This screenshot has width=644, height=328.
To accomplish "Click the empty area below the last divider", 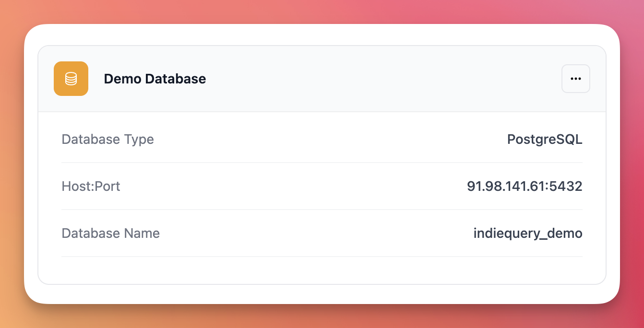I will tap(322, 270).
